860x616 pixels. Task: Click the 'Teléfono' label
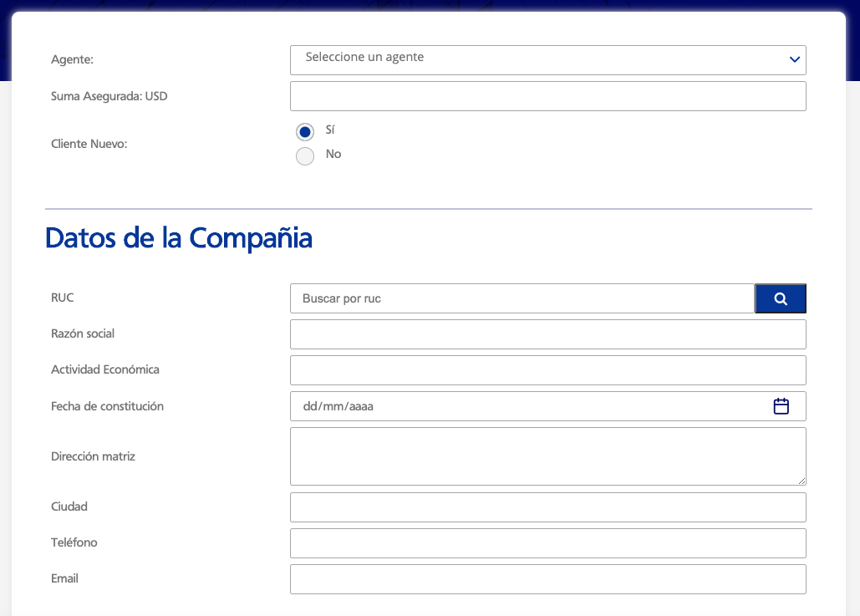pyautogui.click(x=74, y=542)
